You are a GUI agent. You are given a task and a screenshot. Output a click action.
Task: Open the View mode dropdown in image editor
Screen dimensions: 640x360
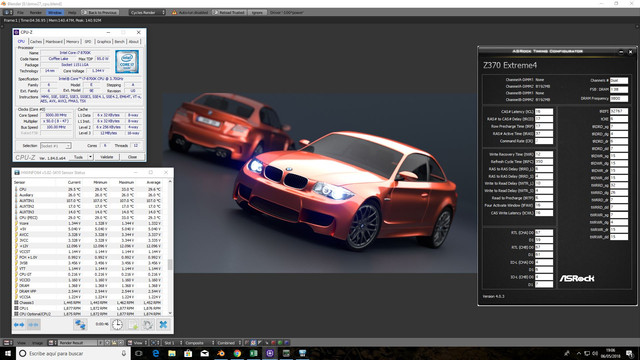click(137, 343)
